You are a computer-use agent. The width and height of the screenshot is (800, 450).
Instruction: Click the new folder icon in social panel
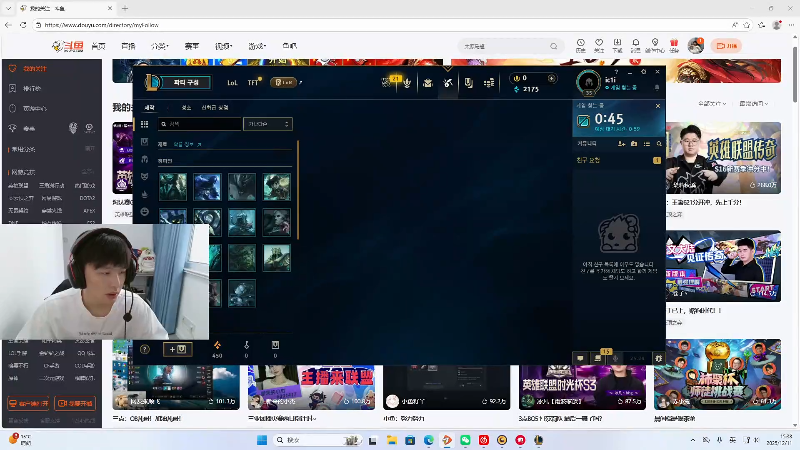click(x=634, y=144)
